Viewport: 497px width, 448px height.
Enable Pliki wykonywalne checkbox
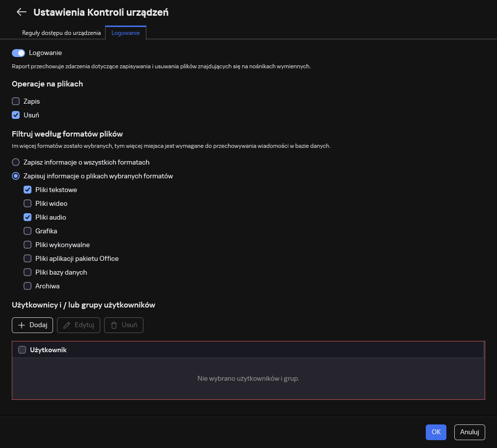[x=28, y=245]
